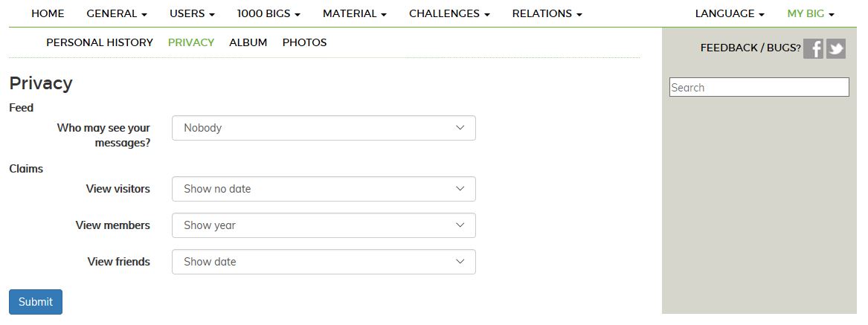This screenshot has width=868, height=325.
Task: Click into the Search field
Action: point(759,88)
